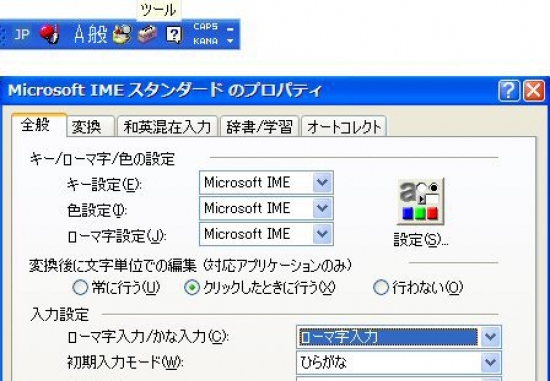Minimize the language bar with the dash button
The height and width of the screenshot is (381, 550).
pos(230,29)
